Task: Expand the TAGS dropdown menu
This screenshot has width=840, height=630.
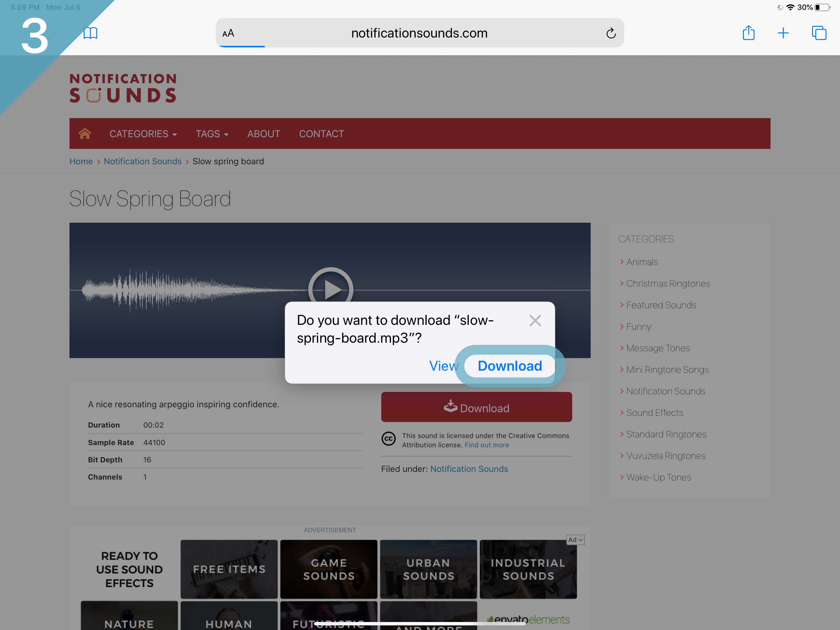Action: point(212,134)
